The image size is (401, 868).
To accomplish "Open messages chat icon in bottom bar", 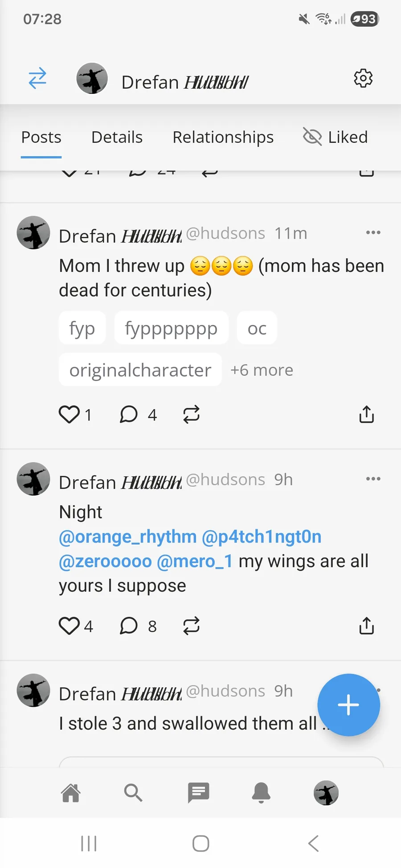I will point(198,793).
